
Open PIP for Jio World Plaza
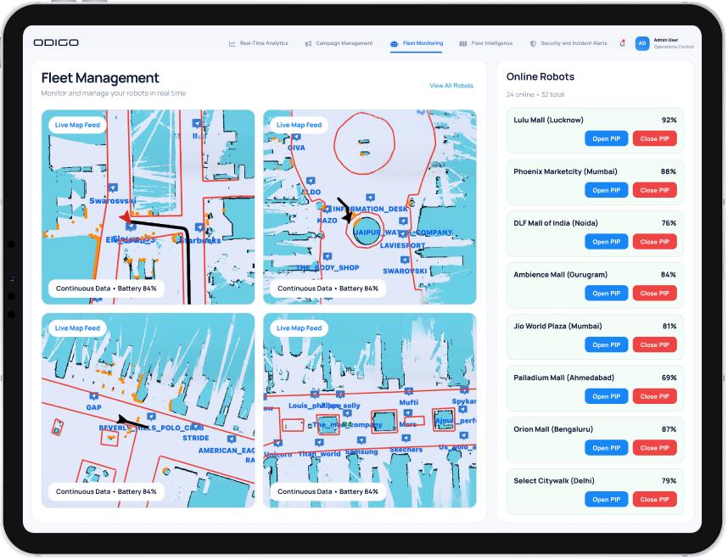point(608,345)
